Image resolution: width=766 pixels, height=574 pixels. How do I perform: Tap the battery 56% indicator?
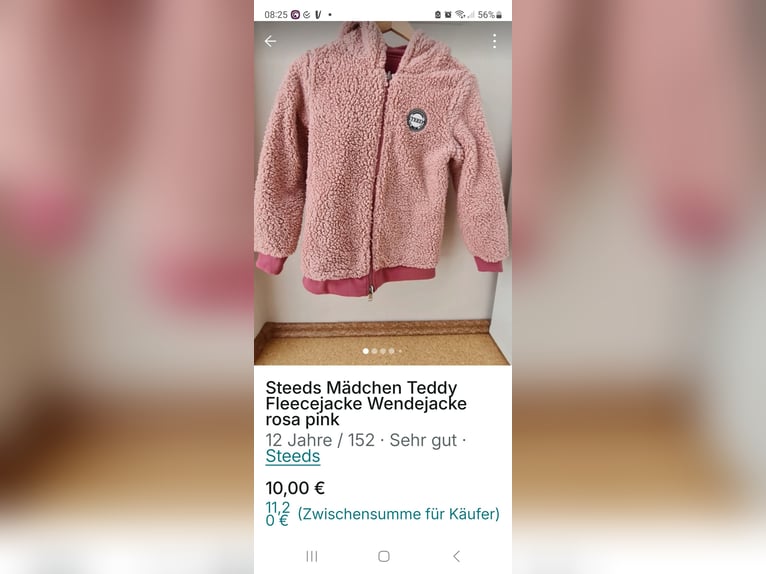pos(489,15)
